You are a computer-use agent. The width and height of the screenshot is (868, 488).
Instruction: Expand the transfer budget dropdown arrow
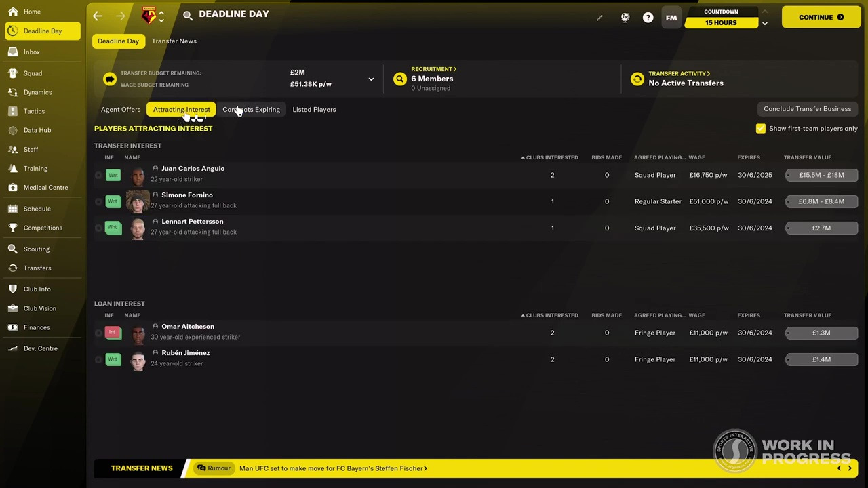(371, 79)
